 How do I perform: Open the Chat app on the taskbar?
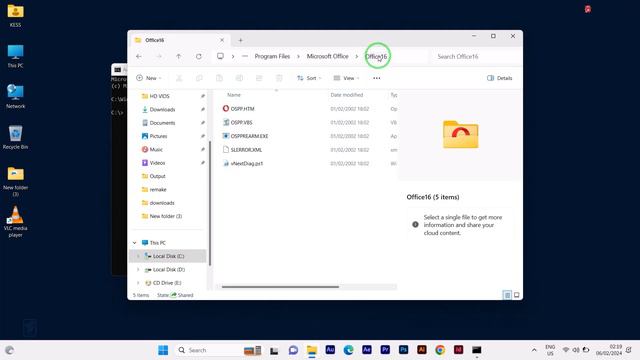pos(293,350)
